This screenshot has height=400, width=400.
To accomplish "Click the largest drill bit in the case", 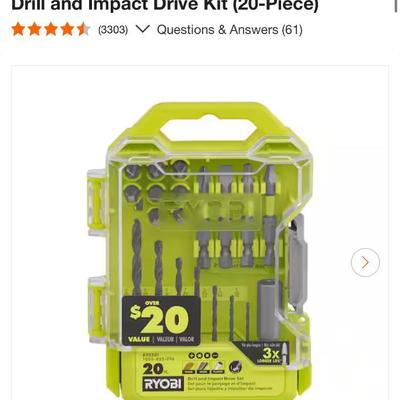I will click(x=137, y=257).
